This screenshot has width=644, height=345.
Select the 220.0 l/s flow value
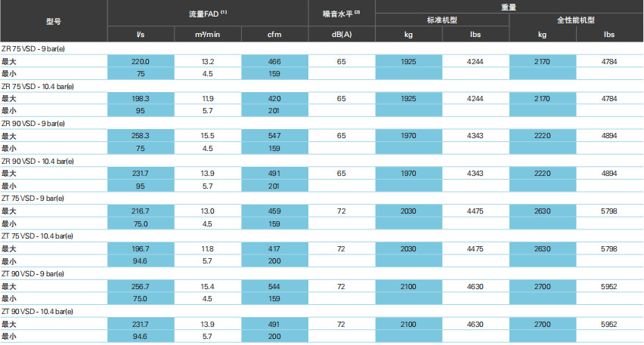141,61
